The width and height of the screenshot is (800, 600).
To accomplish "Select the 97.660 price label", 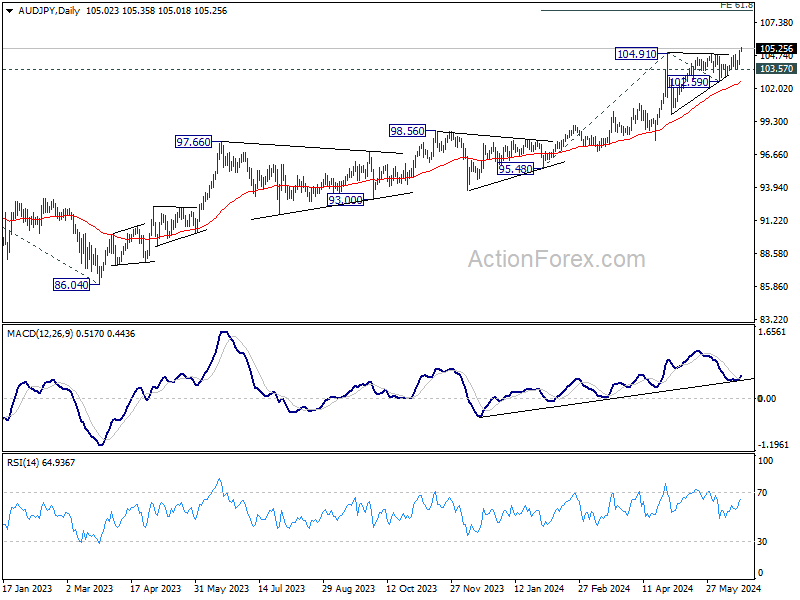I will (193, 142).
